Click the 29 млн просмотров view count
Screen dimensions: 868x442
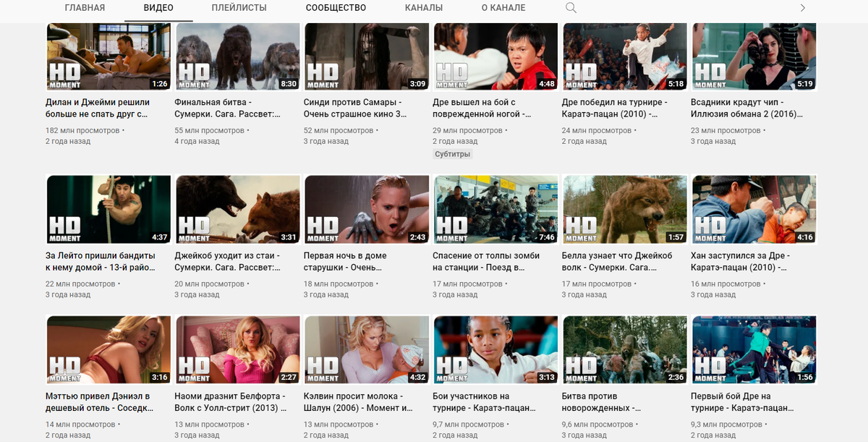tap(467, 130)
